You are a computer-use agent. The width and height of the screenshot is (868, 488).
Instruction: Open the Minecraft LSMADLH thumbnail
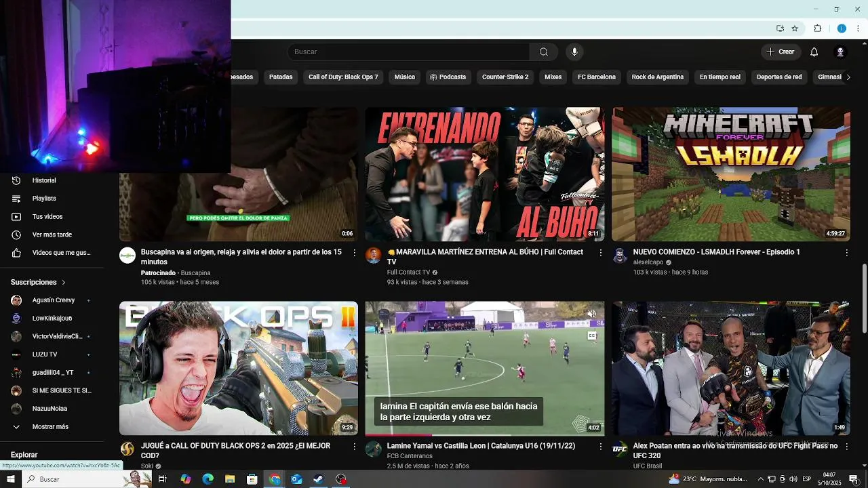coord(730,174)
